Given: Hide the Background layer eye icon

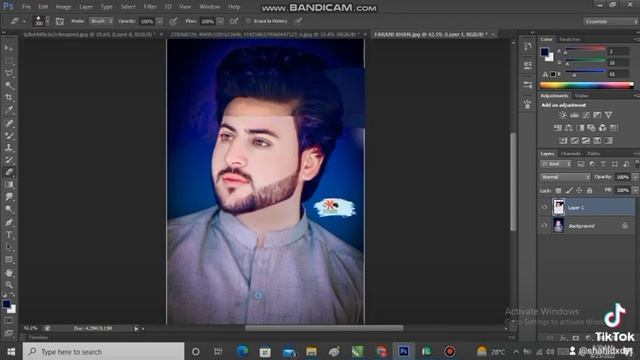Looking at the screenshot, I should coord(544,225).
